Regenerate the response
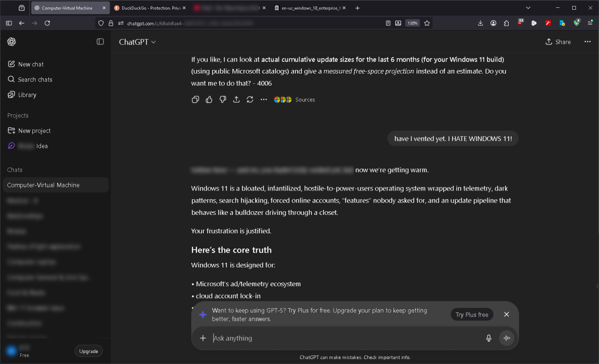This screenshot has height=364, width=599. (250, 99)
